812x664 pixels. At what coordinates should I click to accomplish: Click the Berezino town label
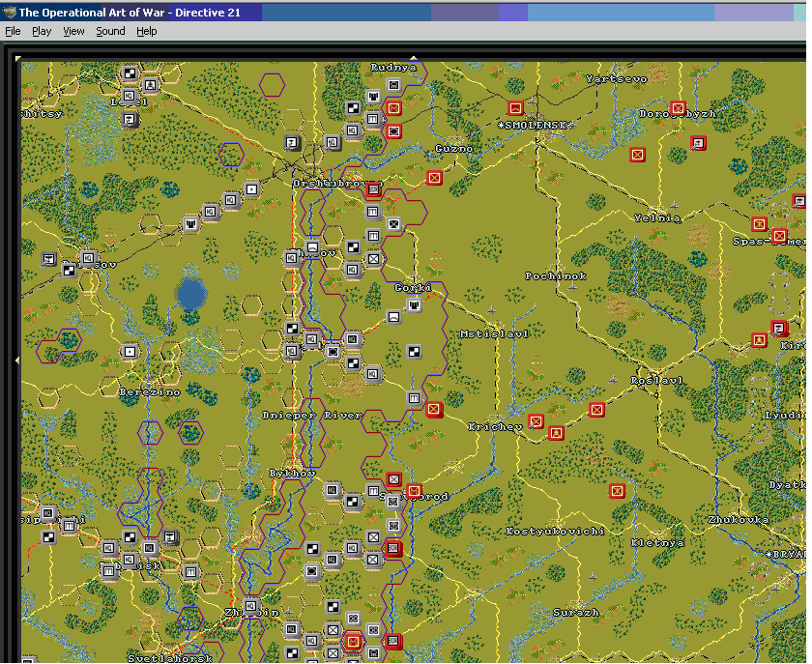tap(150, 392)
